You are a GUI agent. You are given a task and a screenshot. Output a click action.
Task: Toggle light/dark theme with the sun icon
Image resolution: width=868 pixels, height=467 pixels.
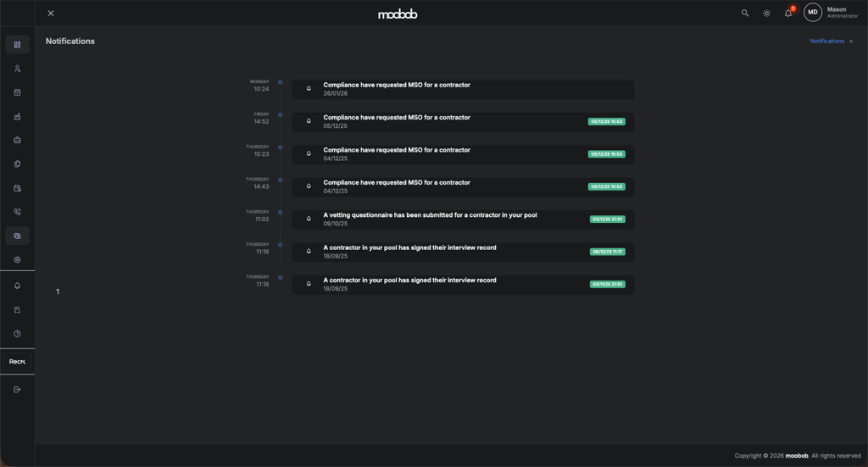click(x=767, y=14)
